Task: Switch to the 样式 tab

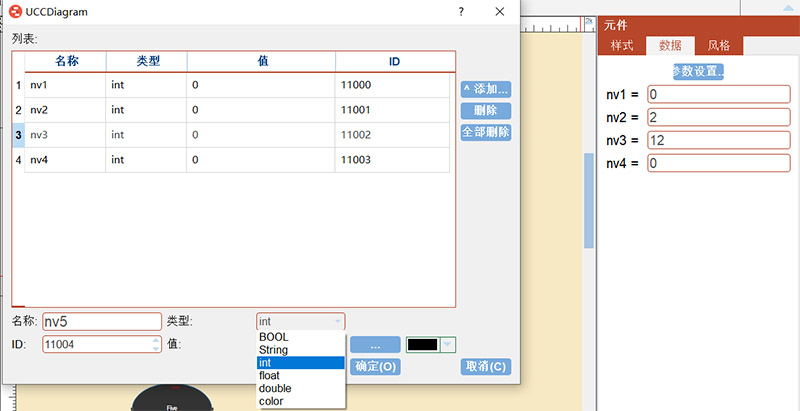Action: pos(621,46)
